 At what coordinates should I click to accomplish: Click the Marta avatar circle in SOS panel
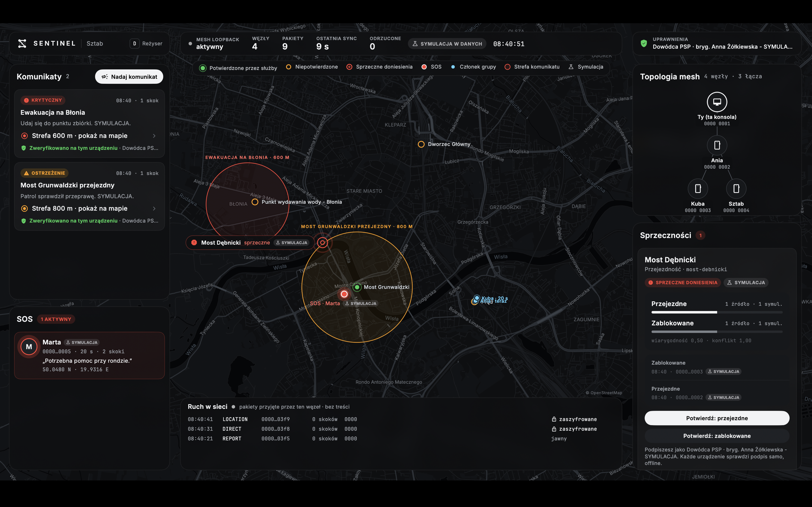tap(29, 347)
